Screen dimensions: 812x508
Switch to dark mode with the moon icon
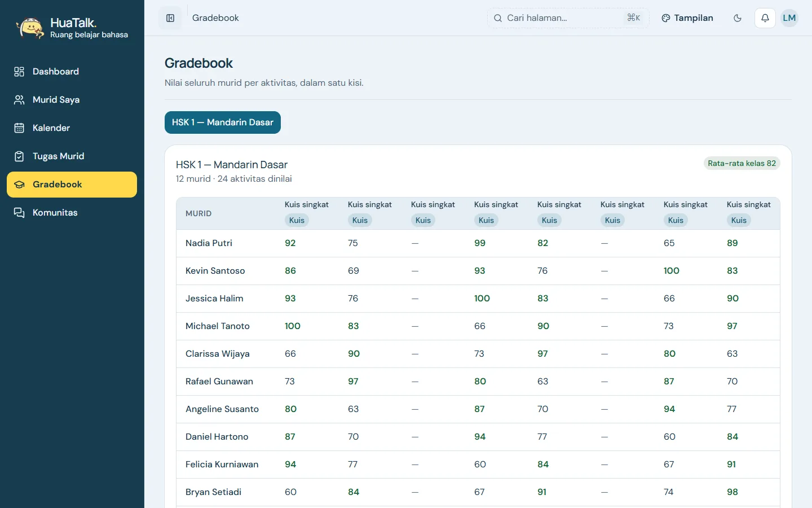tap(738, 18)
